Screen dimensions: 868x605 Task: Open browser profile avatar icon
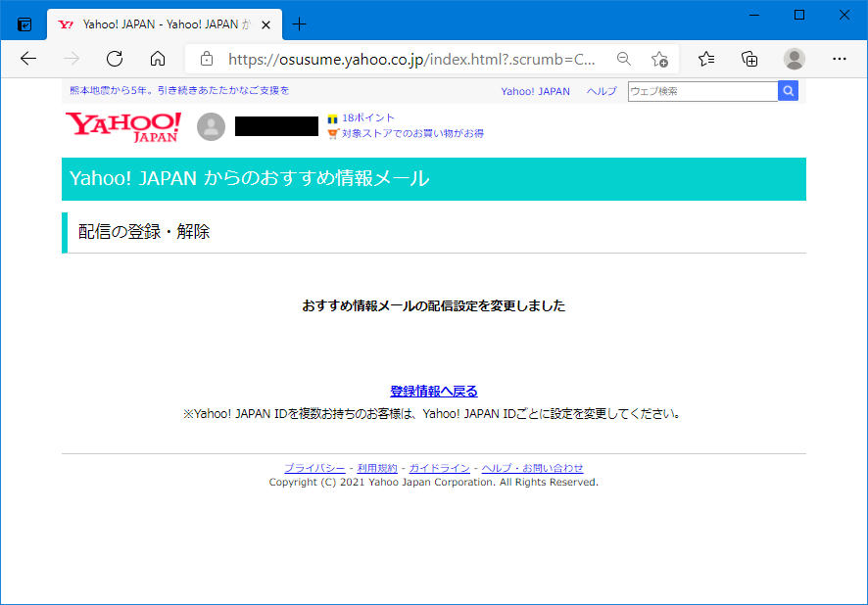[x=794, y=59]
